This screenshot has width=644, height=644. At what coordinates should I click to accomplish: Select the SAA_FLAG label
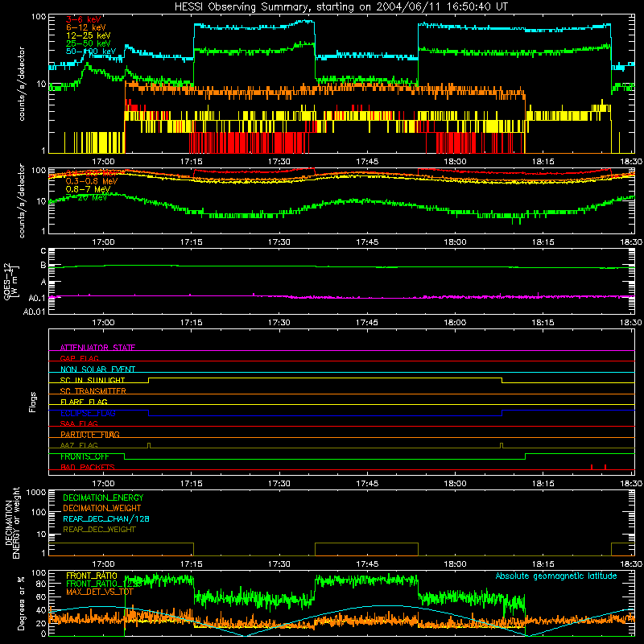point(79,423)
